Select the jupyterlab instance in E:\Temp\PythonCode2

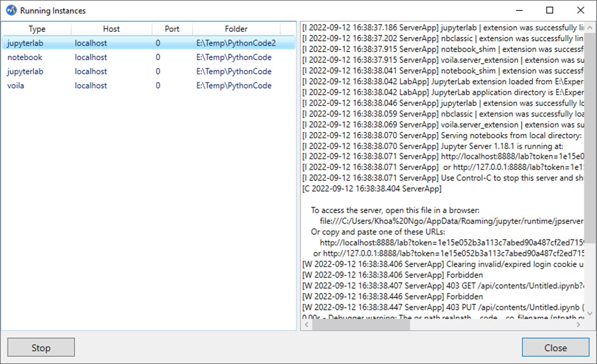148,43
